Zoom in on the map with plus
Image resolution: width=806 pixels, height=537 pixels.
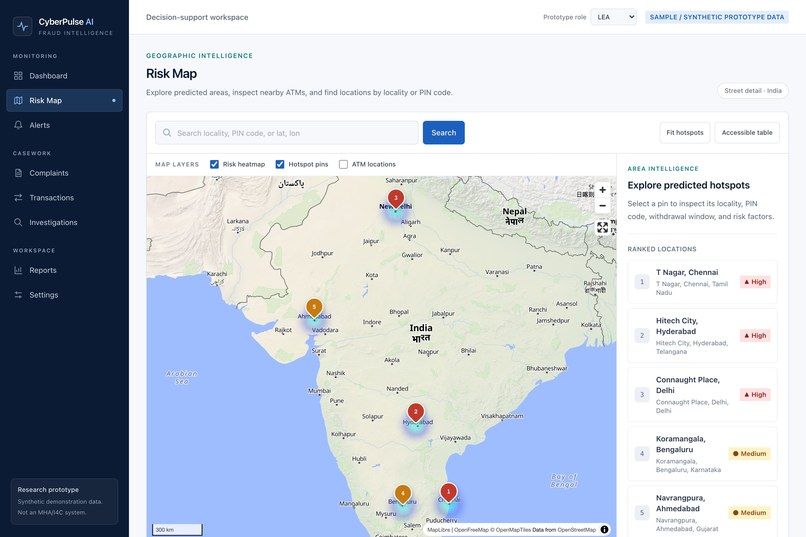(x=602, y=190)
